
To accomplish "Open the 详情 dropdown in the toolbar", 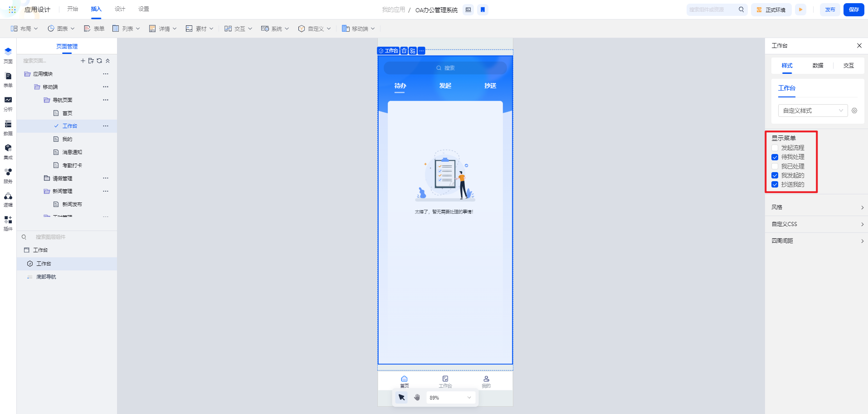I will pyautogui.click(x=163, y=29).
